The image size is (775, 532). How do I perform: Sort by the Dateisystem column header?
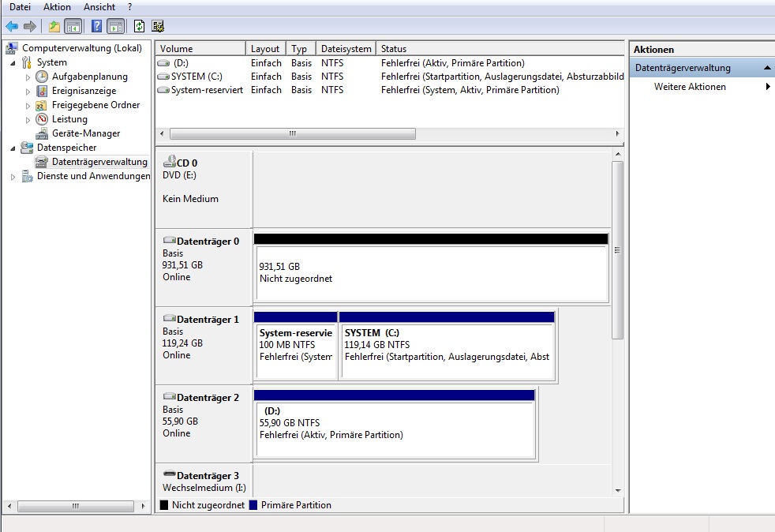[x=346, y=48]
